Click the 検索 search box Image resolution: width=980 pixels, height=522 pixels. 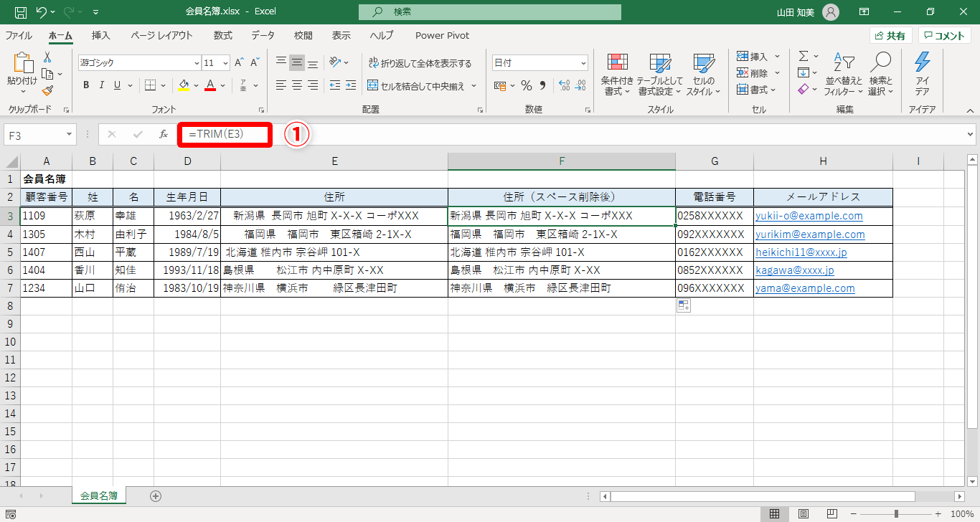click(490, 12)
